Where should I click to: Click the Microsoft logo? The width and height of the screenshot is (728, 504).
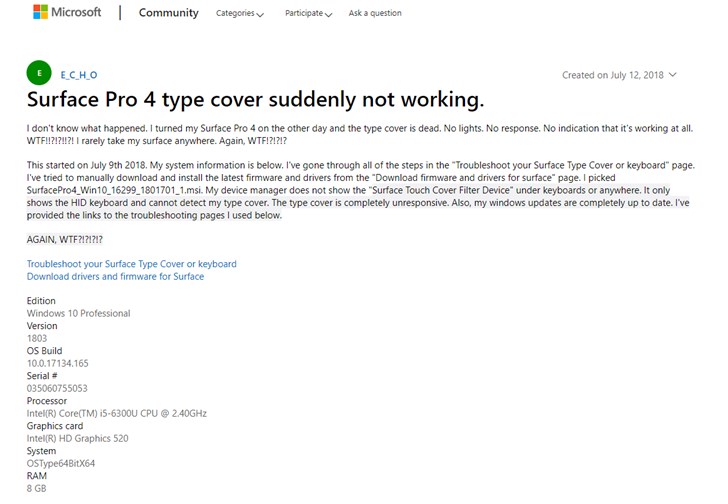tap(67, 12)
